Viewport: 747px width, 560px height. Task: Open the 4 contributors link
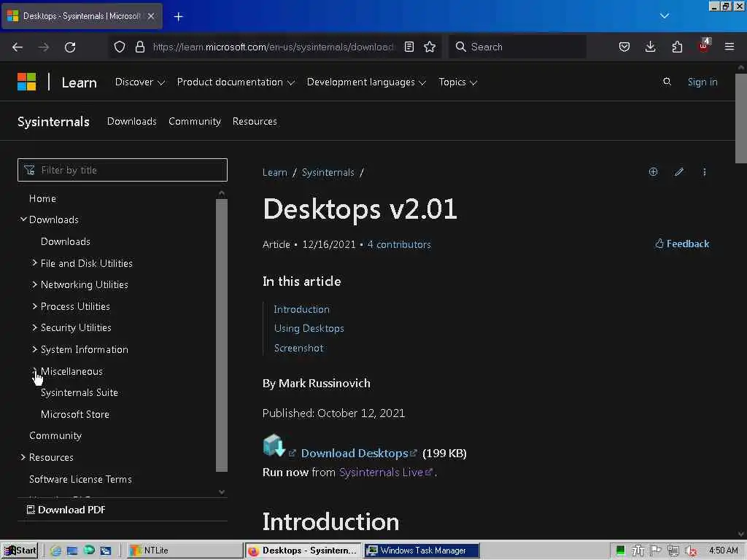(399, 244)
